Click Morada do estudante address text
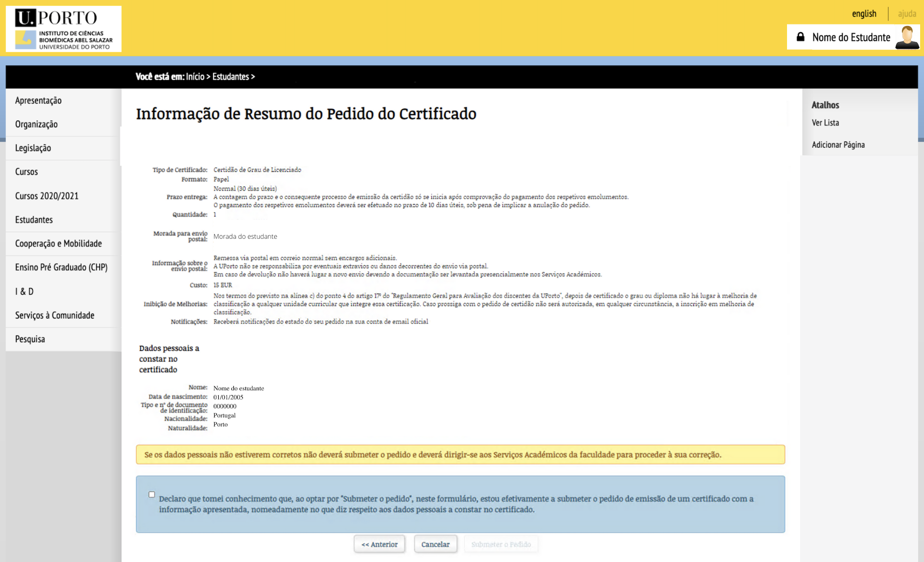 click(x=245, y=236)
